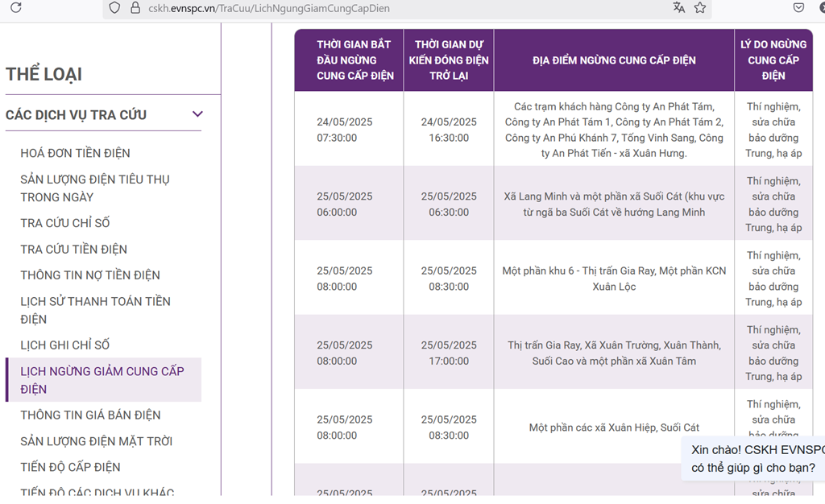The image size is (825, 504).
Task: Click THỜI GIAN DỰ KIẾN ĐÓNG ĐIỆN header
Action: (449, 60)
